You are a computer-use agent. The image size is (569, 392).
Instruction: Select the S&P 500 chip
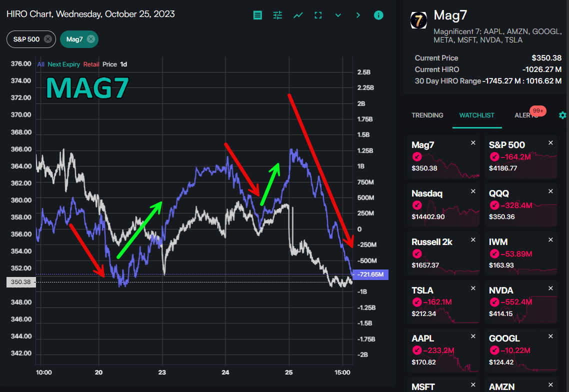point(26,39)
